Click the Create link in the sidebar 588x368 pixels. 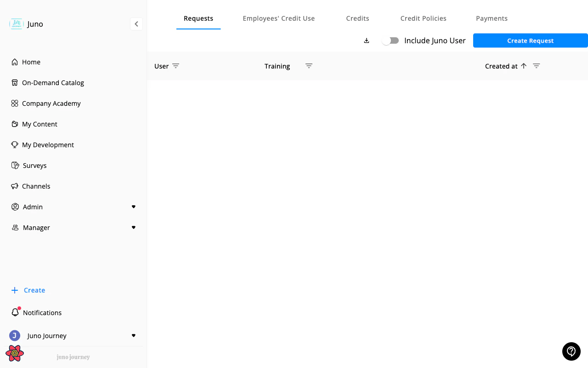pos(34,290)
